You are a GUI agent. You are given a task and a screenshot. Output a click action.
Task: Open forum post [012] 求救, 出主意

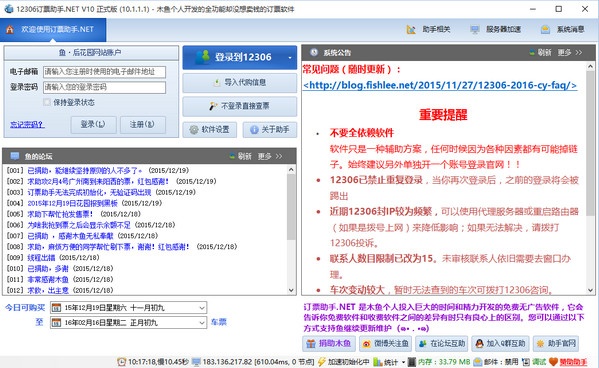pos(48,290)
